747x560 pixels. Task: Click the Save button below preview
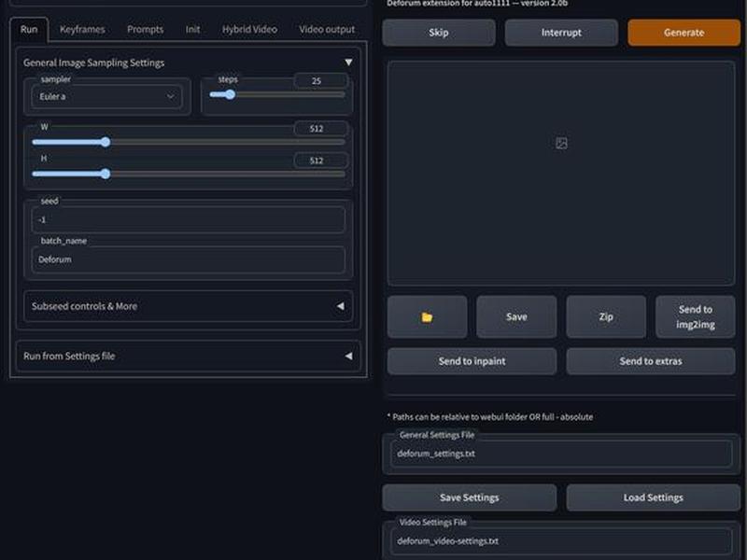point(516,316)
